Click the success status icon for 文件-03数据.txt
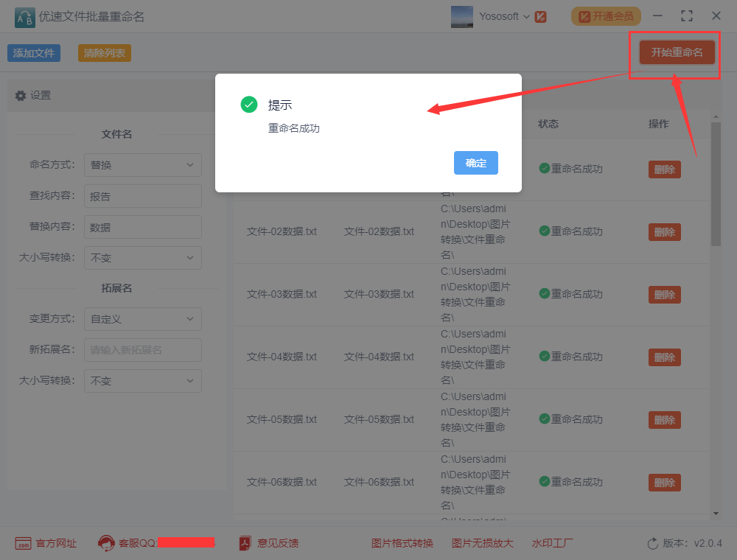This screenshot has height=560, width=737. [x=545, y=293]
